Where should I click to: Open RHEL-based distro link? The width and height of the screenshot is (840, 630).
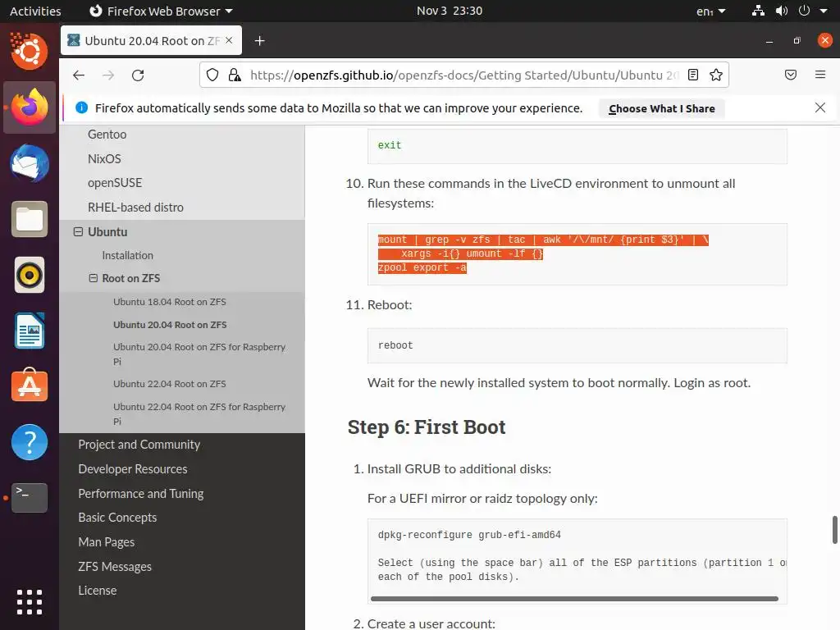click(x=135, y=208)
